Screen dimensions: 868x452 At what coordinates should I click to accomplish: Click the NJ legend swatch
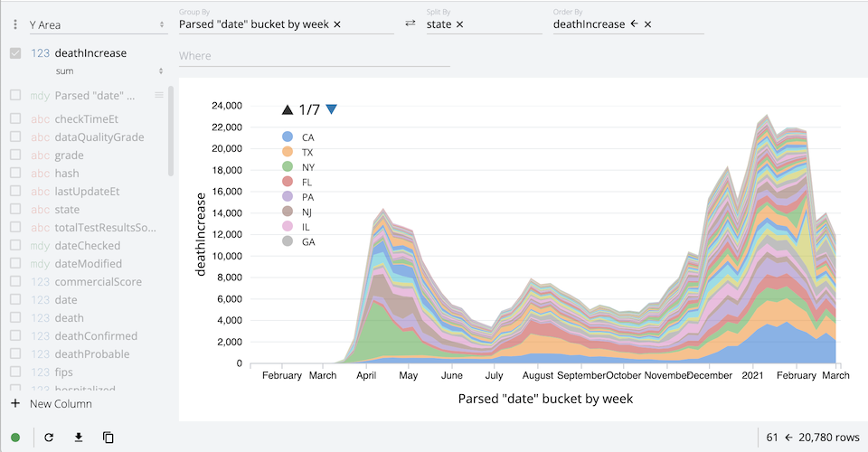tap(288, 212)
